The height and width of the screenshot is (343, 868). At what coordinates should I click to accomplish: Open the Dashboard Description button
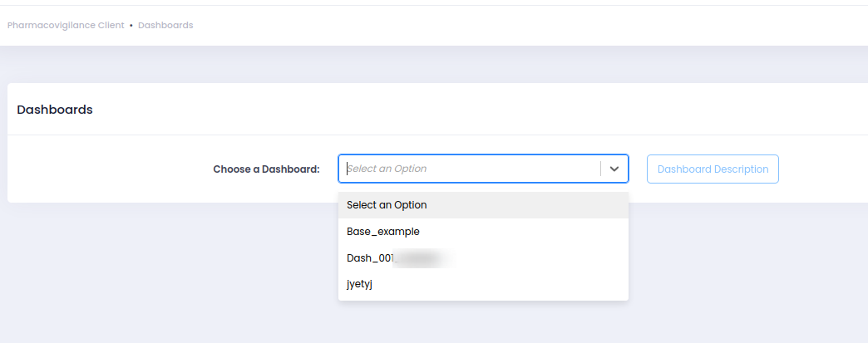[x=713, y=169]
